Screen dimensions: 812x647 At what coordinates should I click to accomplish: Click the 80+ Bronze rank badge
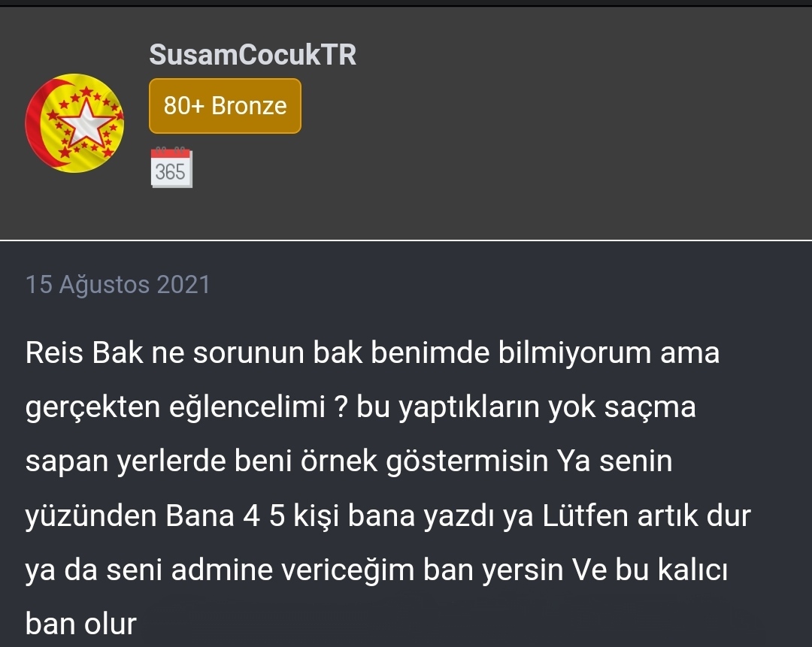pos(225,106)
